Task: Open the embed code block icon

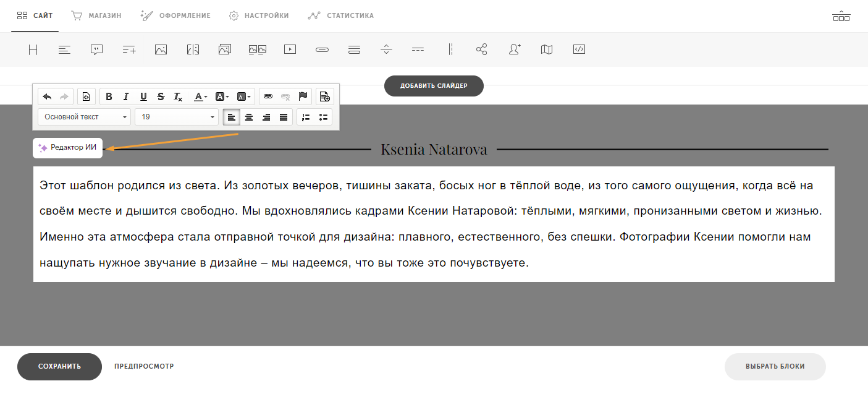Action: pos(579,49)
